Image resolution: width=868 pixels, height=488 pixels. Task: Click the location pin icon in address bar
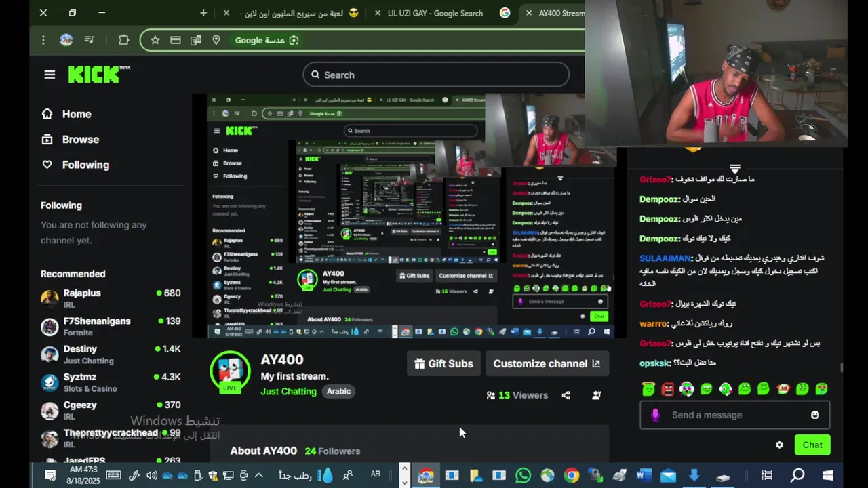(216, 40)
